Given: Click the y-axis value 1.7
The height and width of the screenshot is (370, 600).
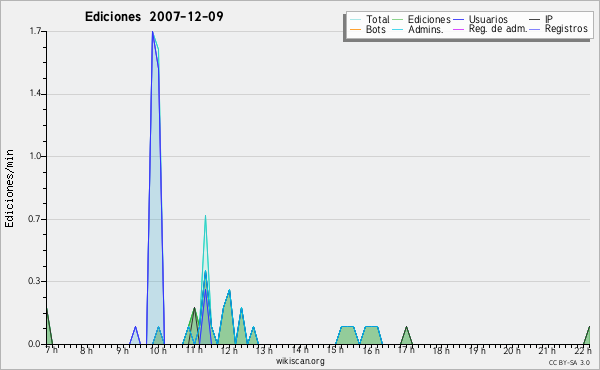Looking at the screenshot, I should coord(35,31).
